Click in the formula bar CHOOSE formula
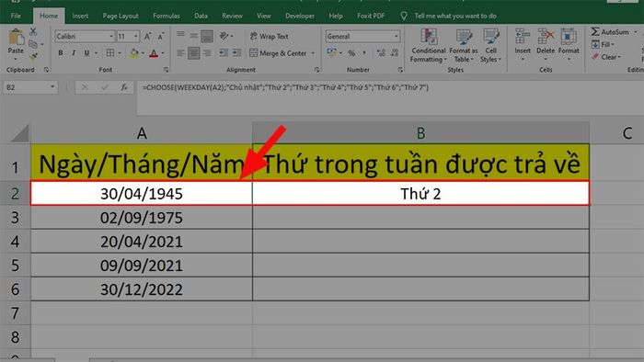 pyautogui.click(x=285, y=87)
